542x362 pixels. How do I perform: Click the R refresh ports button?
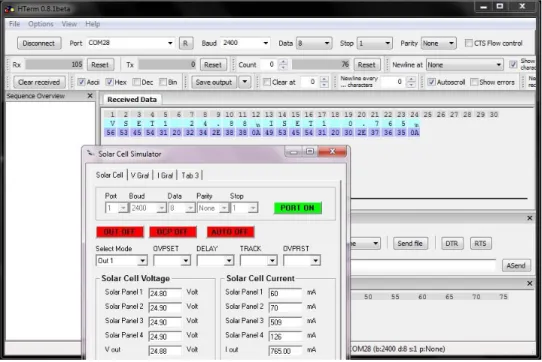point(186,43)
